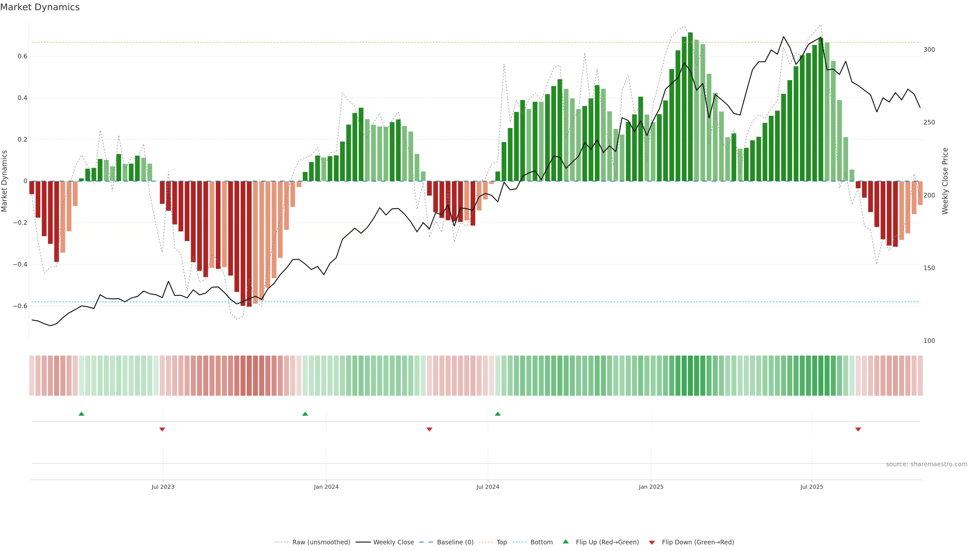
Task: Click the Flip Up legend triangle icon
Action: 566,542
